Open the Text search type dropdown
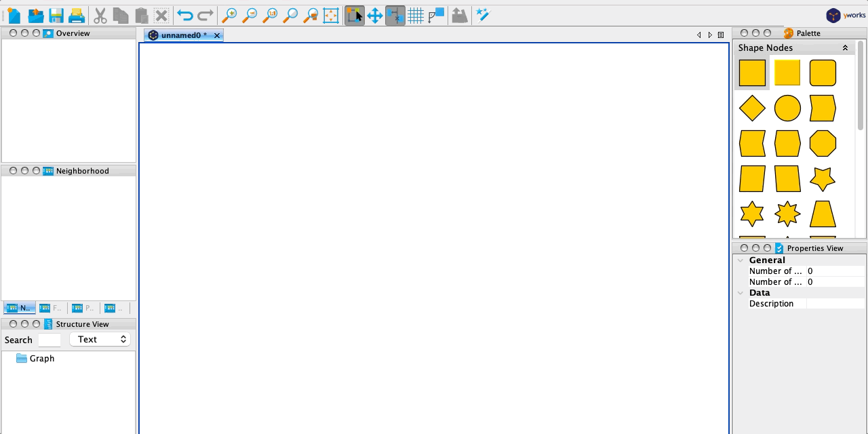The width and height of the screenshot is (868, 434). coord(102,339)
